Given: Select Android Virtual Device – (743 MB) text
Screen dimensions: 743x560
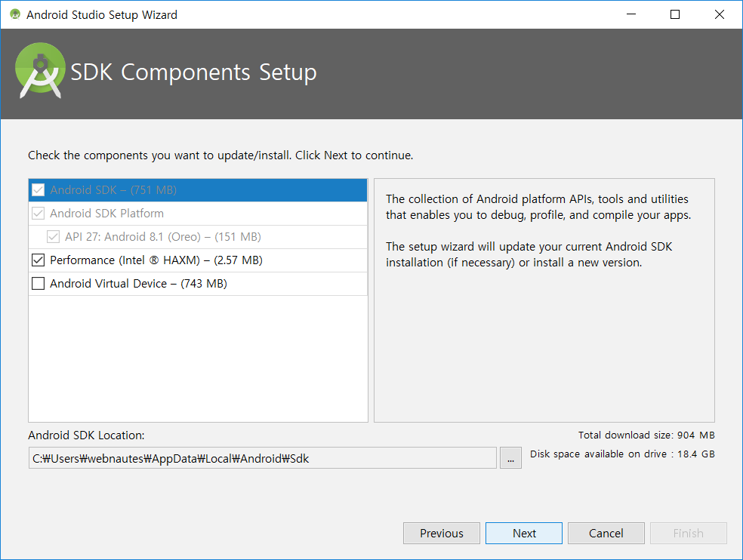Looking at the screenshot, I should pyautogui.click(x=138, y=283).
